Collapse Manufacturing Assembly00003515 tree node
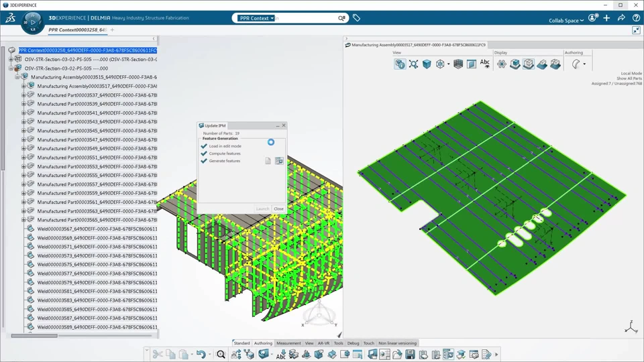The height and width of the screenshot is (362, 644). [x=17, y=77]
